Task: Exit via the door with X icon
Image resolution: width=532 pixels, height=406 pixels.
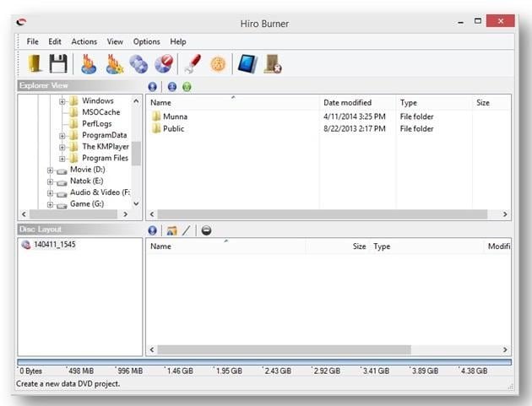Action: pos(273,63)
